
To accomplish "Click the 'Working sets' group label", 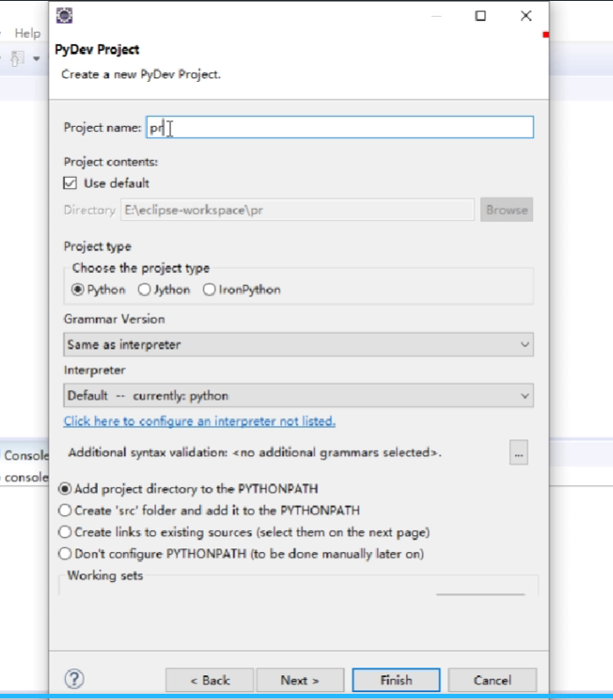I will [x=105, y=576].
